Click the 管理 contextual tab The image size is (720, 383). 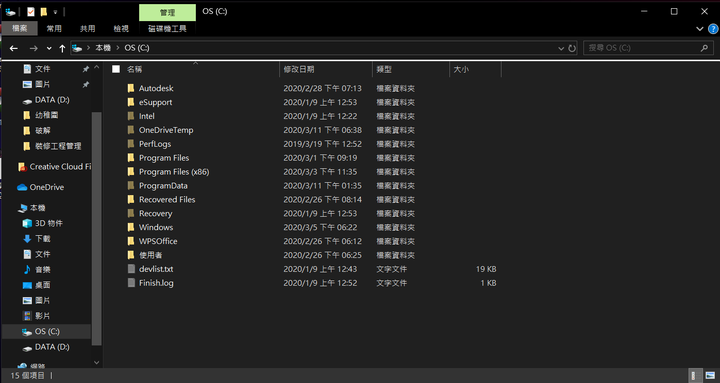tap(167, 12)
